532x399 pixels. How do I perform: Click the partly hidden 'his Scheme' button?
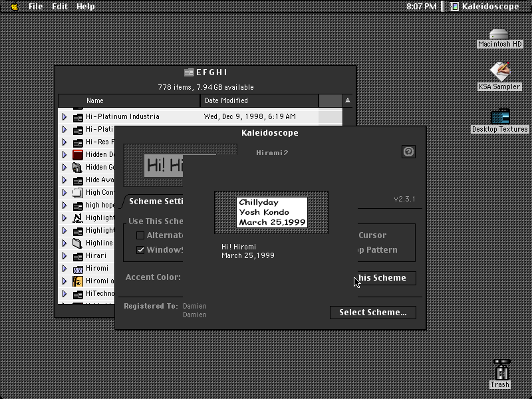pyautogui.click(x=387, y=278)
